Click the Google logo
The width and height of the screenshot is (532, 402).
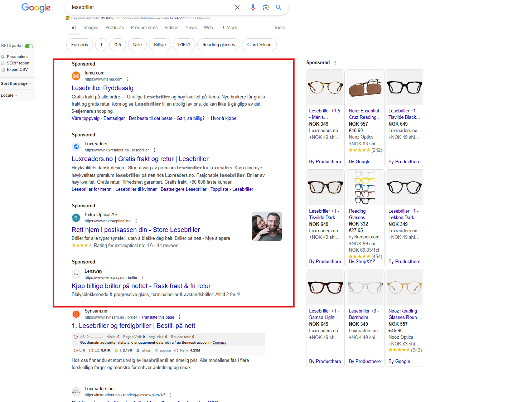pos(36,8)
